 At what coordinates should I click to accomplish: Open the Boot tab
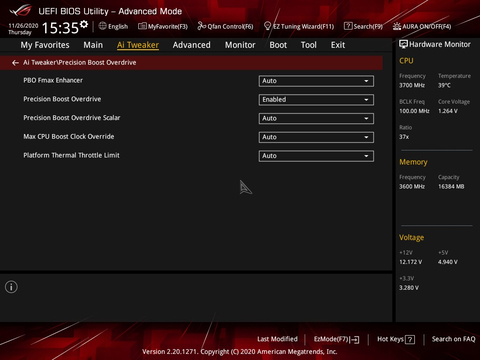pos(278,45)
